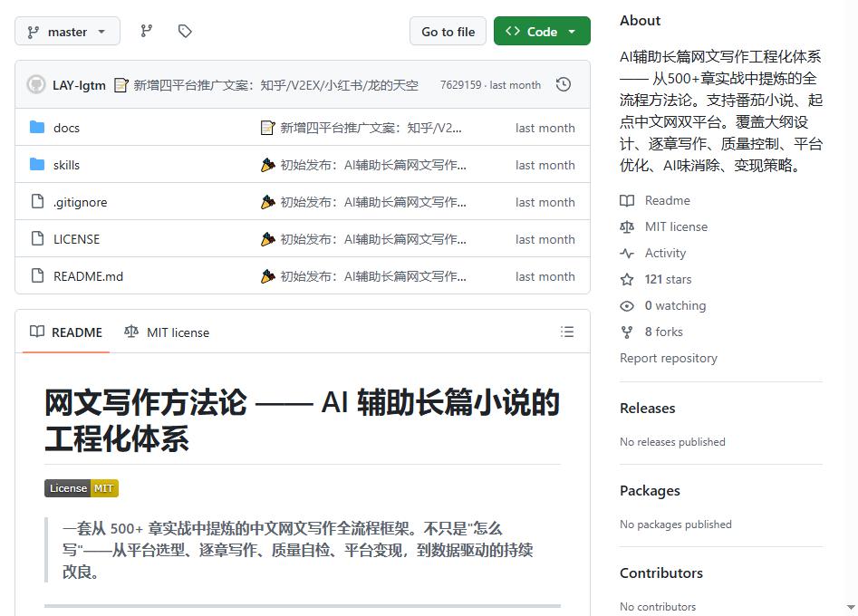Open the tags icon

pos(185,31)
